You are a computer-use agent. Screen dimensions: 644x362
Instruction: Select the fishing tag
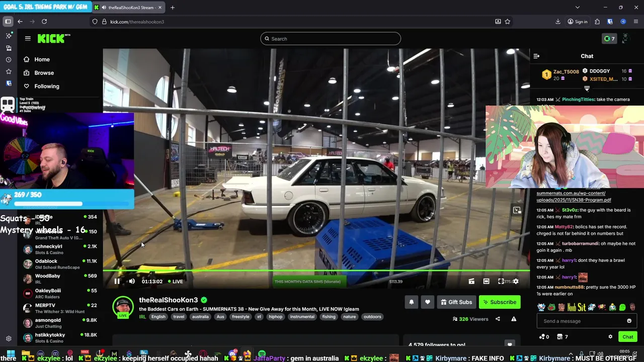click(329, 317)
